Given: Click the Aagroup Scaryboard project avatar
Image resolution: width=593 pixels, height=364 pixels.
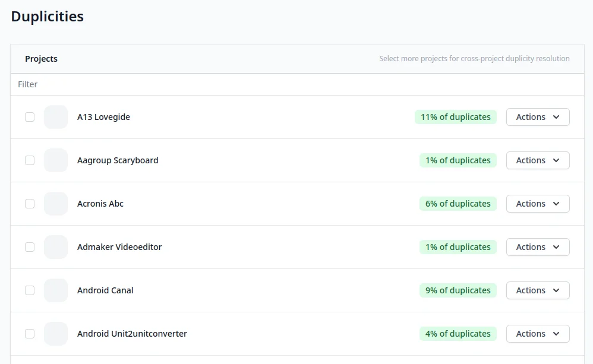Looking at the screenshot, I should (x=56, y=160).
